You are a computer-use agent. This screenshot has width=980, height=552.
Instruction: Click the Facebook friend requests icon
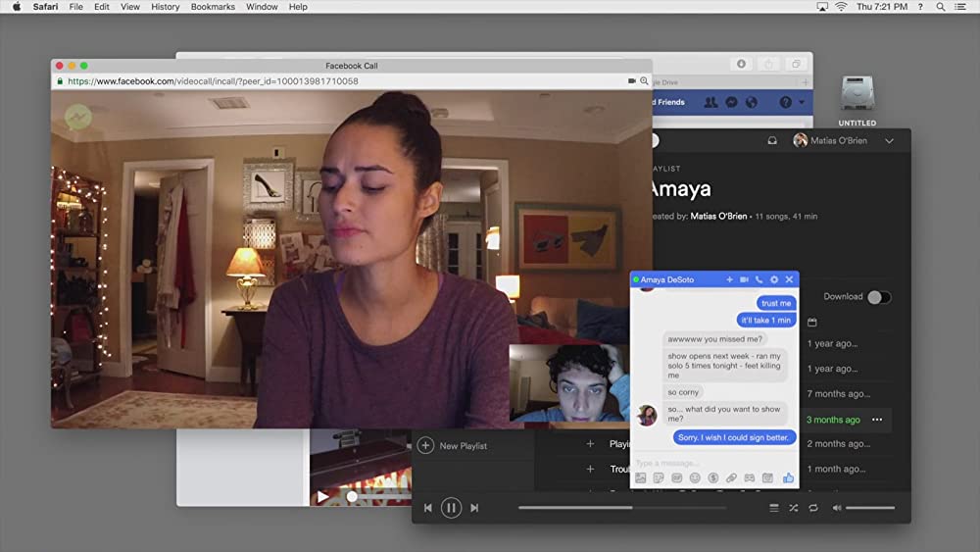coord(710,102)
